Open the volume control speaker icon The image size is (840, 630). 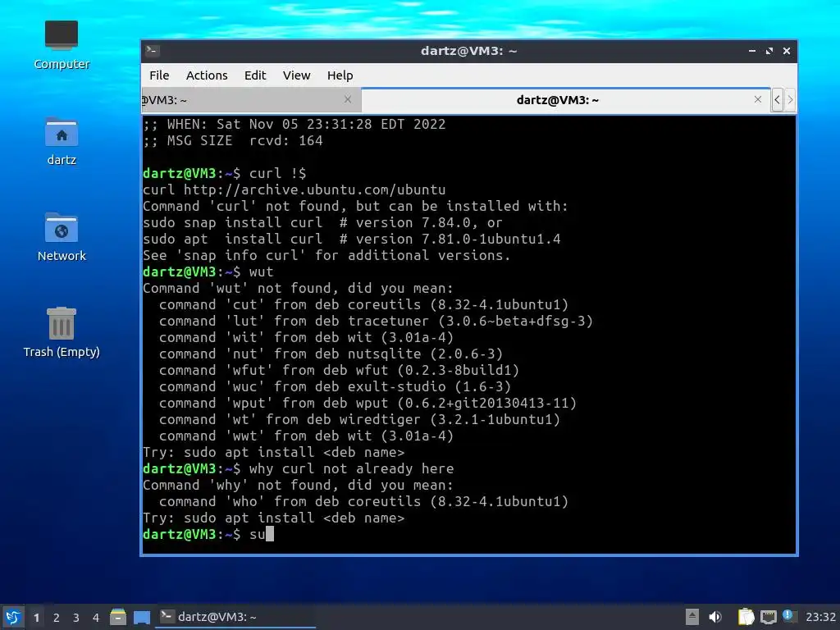click(x=715, y=617)
